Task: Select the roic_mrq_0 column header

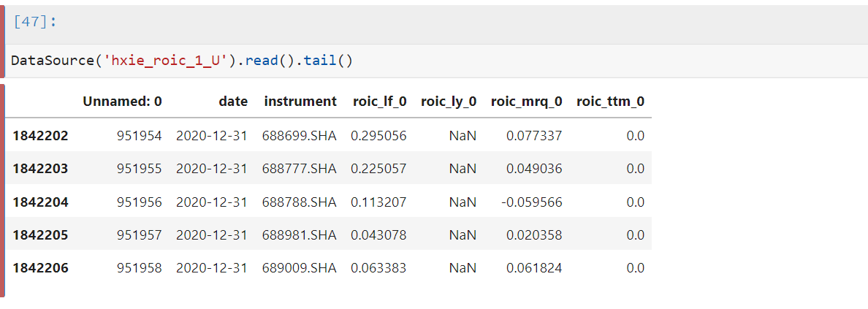Action: (527, 102)
